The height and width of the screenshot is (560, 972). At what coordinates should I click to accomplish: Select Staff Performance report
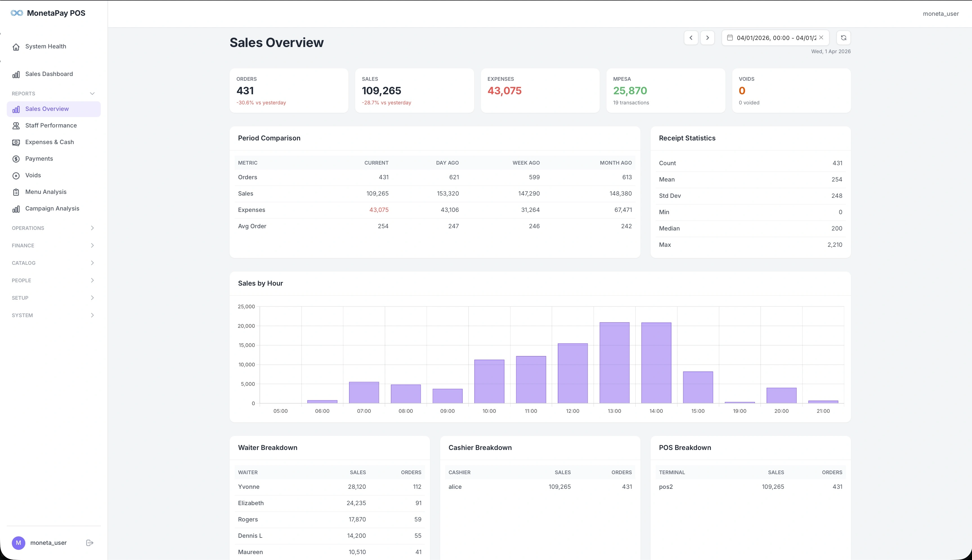tap(53, 126)
